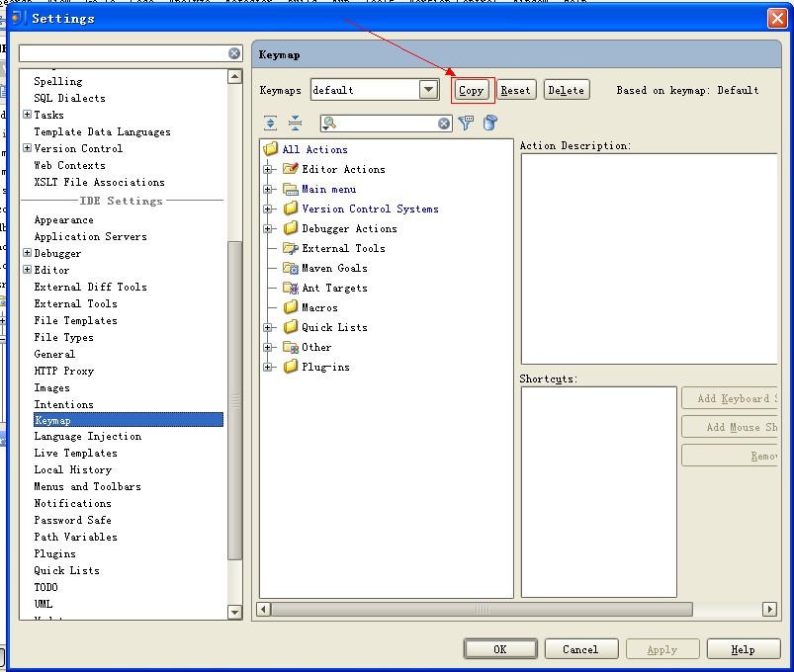794x672 pixels.
Task: Click the Other folder icon
Action: click(x=291, y=347)
